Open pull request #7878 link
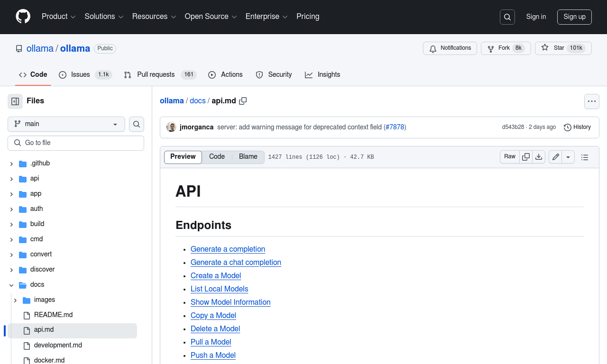The height and width of the screenshot is (364, 607). coord(395,127)
